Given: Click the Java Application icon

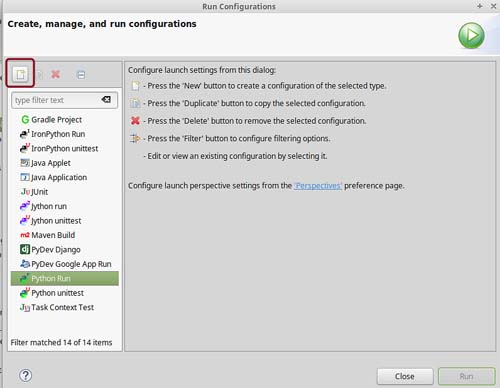Looking at the screenshot, I should click(25, 177).
